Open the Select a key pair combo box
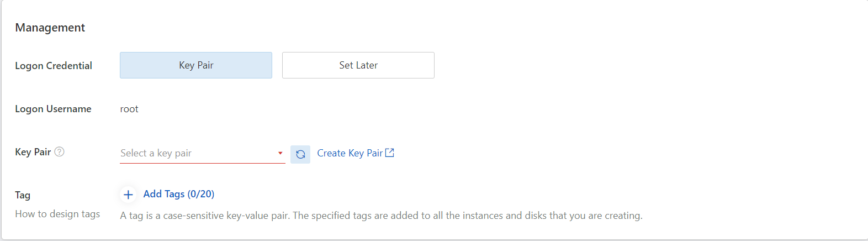868x241 pixels. point(197,153)
